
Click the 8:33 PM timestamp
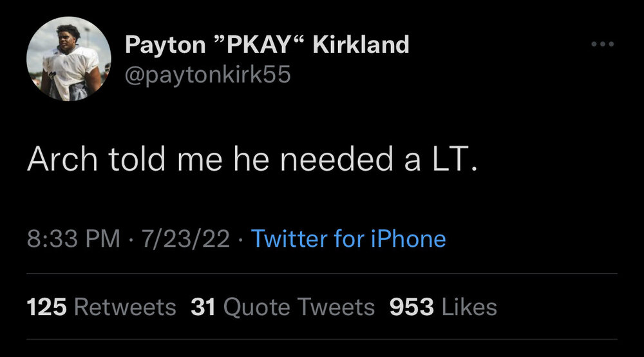73,239
